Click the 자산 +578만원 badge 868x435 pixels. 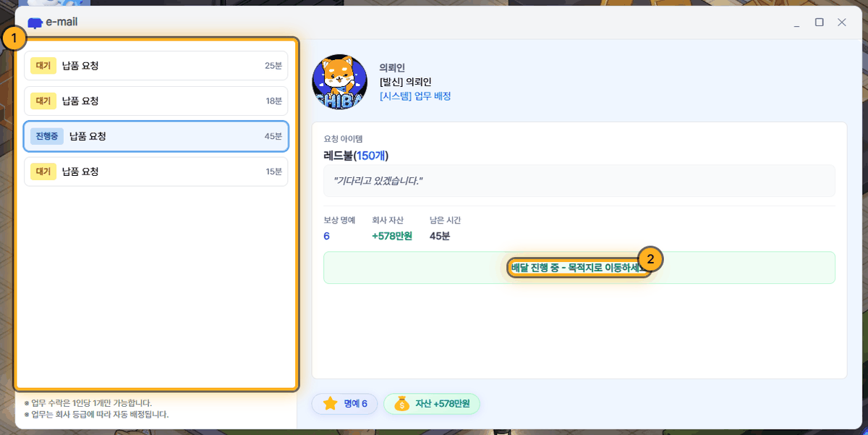coord(432,404)
